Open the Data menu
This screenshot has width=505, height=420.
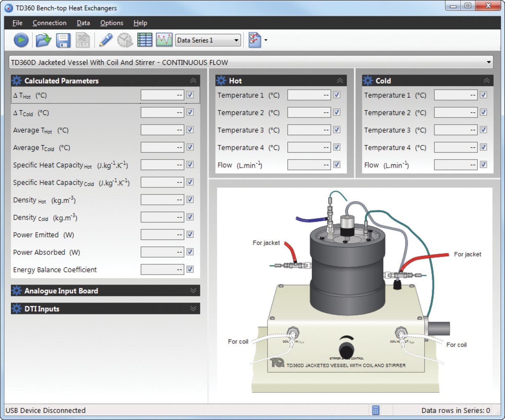tap(83, 23)
